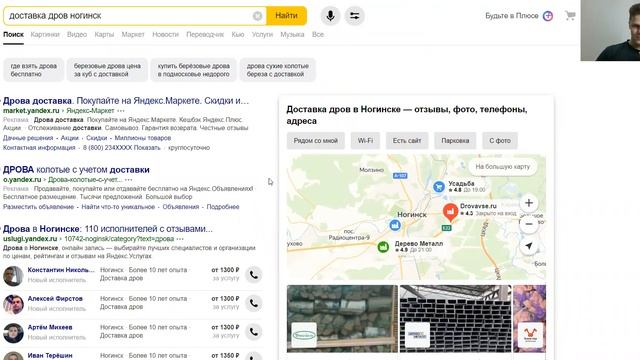Switch to the Маркет tab
Viewport: 640px width, 360px height.
133,35
